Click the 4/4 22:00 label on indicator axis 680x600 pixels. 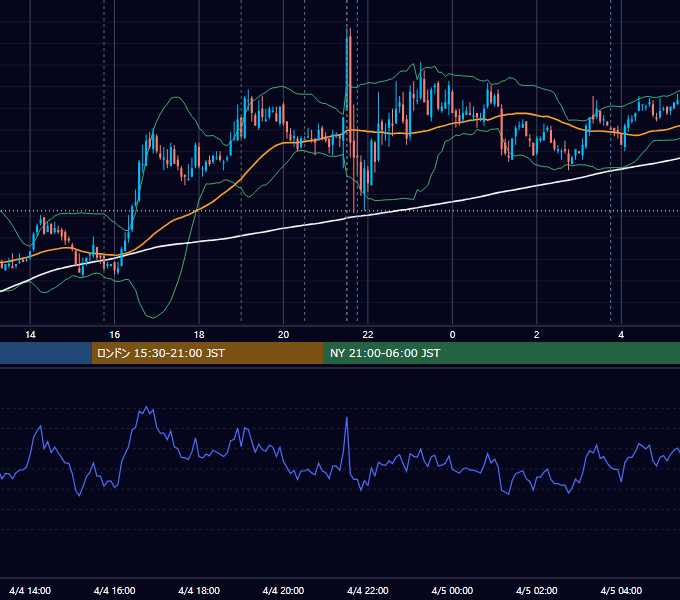click(368, 590)
